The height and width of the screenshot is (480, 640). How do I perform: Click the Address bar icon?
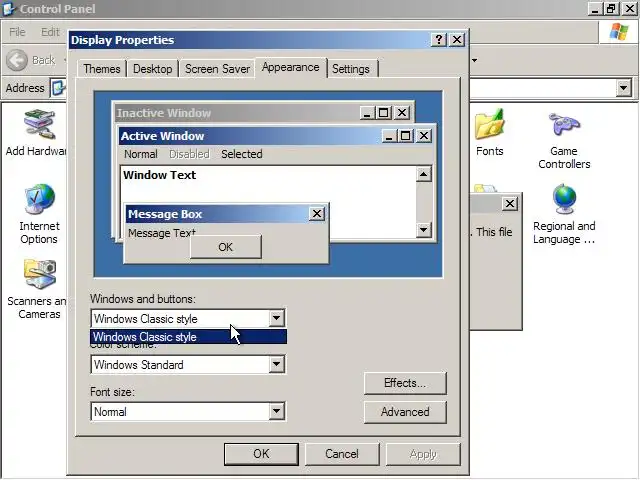[x=58, y=88]
